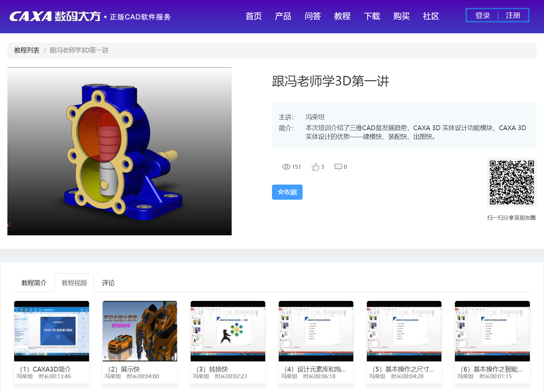Open the 3D pump model cover image
The width and height of the screenshot is (544, 392).
coord(119,151)
